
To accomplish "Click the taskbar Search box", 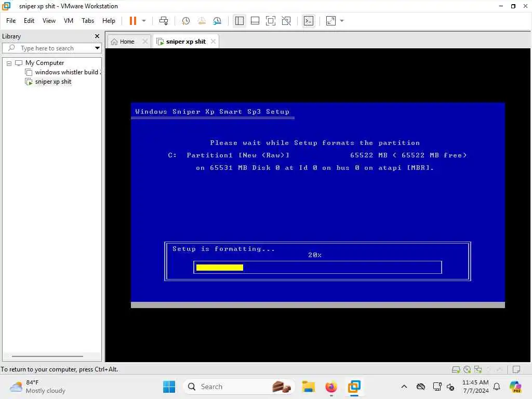I will 239,387.
